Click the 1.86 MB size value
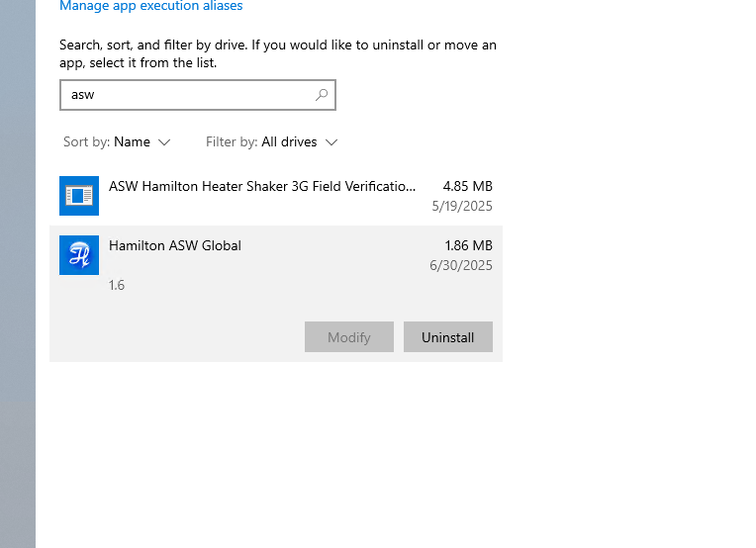Image resolution: width=756 pixels, height=548 pixels. [x=468, y=245]
